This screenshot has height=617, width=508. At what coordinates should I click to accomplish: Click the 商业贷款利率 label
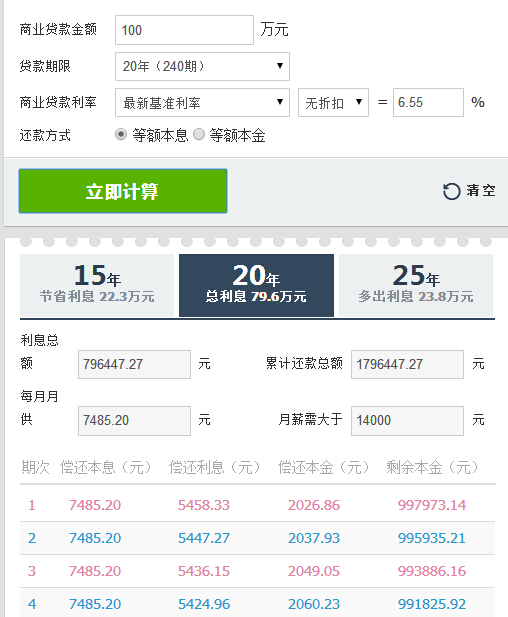point(58,102)
